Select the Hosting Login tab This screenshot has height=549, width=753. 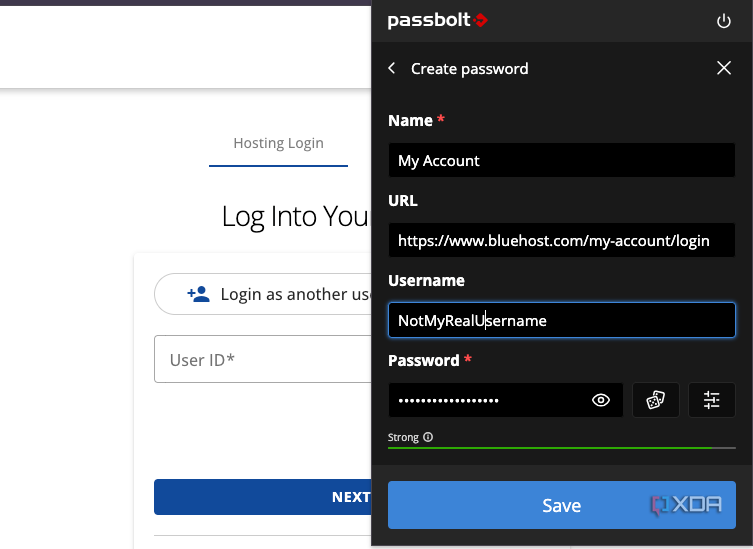(278, 143)
